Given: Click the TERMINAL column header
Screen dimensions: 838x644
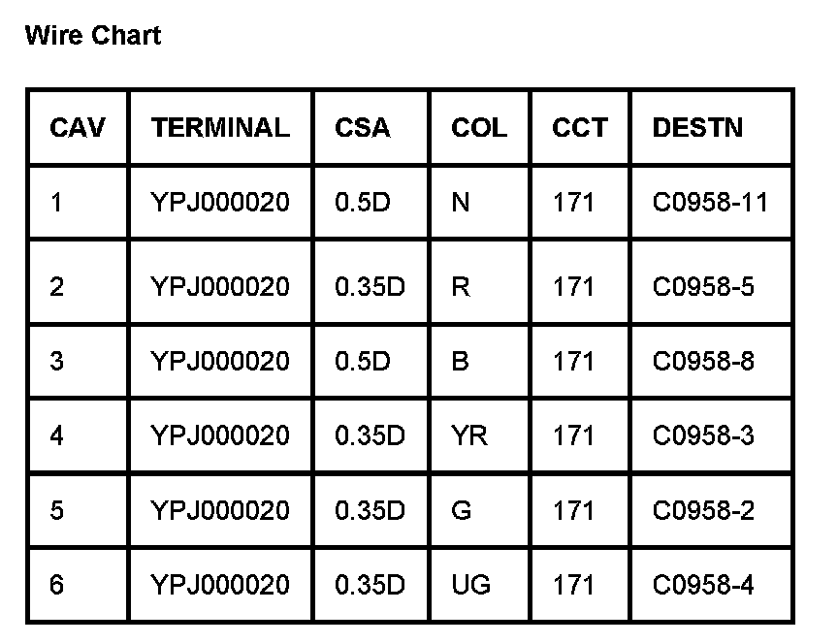Looking at the screenshot, I should (220, 128).
